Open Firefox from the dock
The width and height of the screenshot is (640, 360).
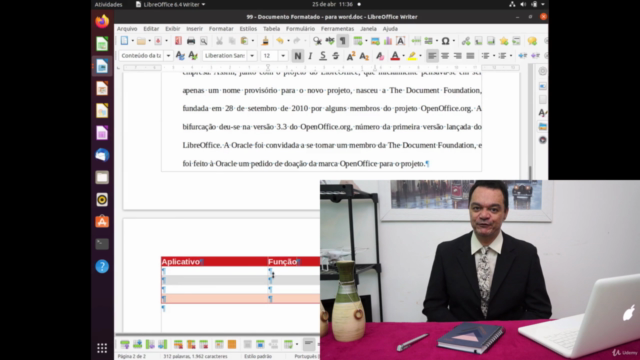pos(102,21)
